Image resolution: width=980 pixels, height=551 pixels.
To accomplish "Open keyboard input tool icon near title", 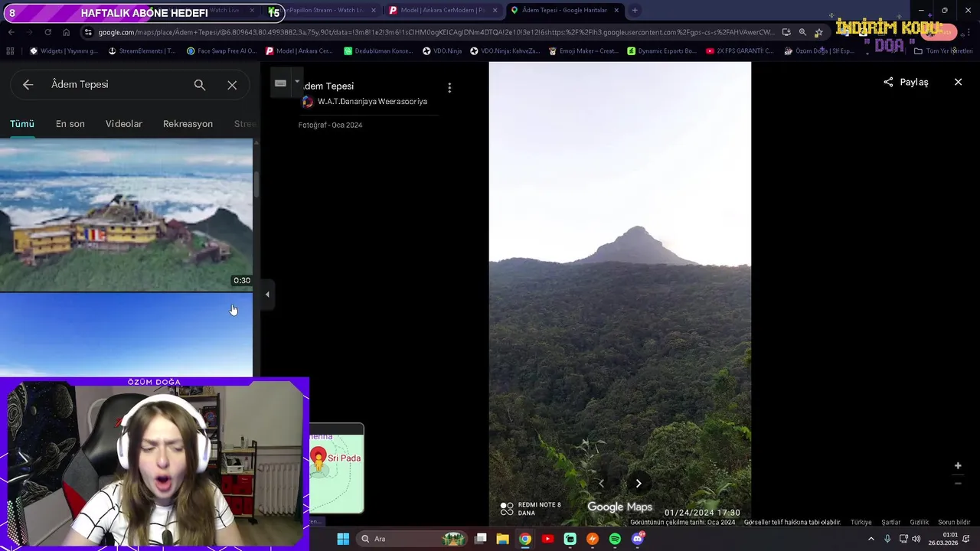I will [x=280, y=83].
